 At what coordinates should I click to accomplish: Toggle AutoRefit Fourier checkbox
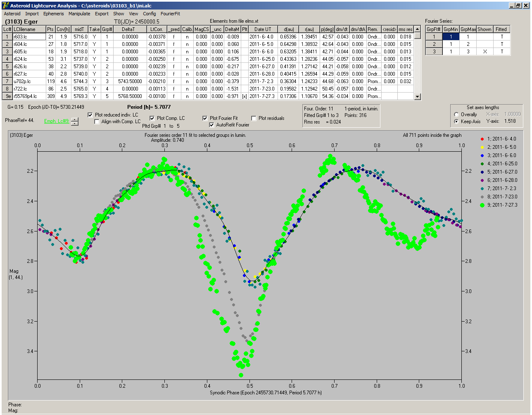[x=212, y=125]
